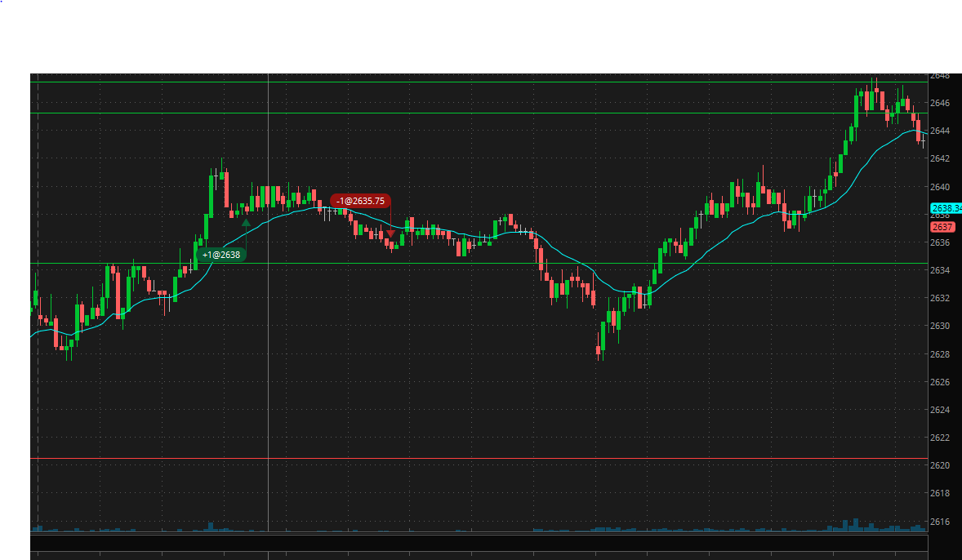The image size is (962, 560).
Task: Click the red 2637 last-price tag
Action: coord(942,227)
